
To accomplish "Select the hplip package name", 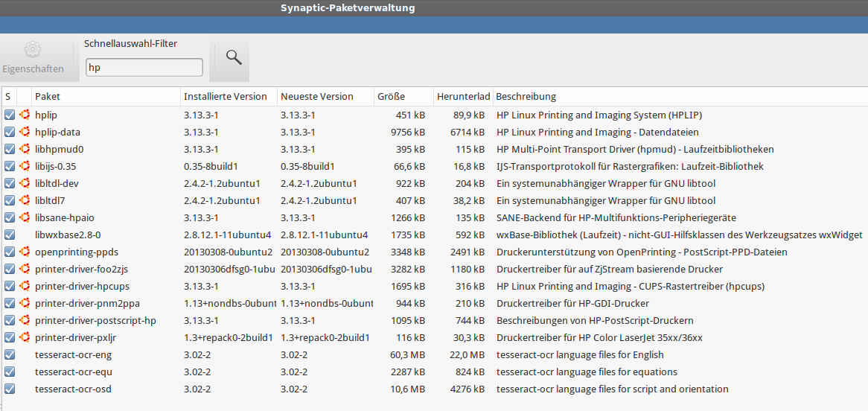I will [x=46, y=115].
